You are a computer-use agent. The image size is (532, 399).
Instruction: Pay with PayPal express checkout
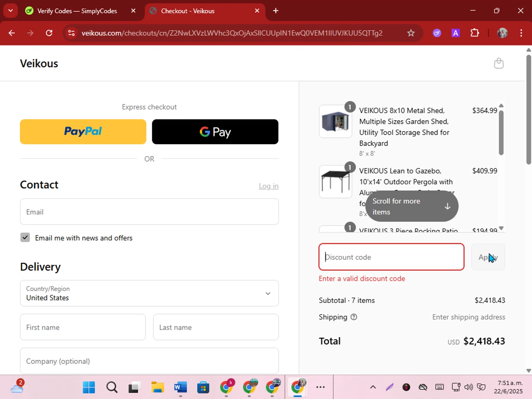click(x=83, y=132)
